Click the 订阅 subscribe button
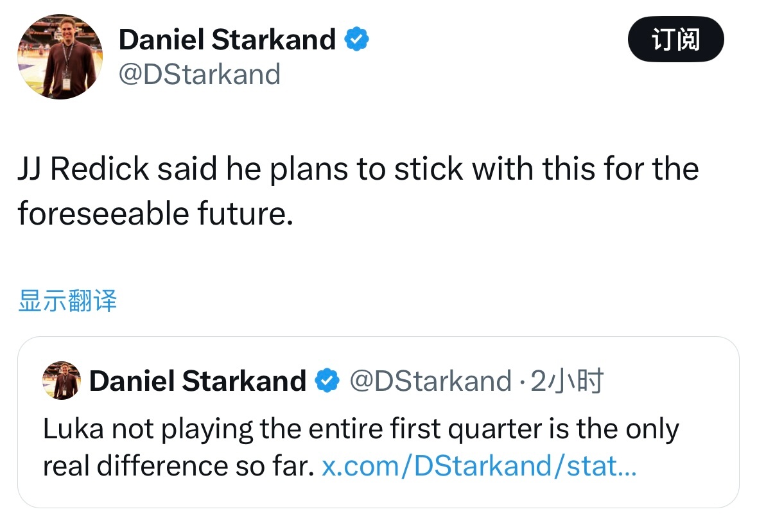Viewport: 757px width, 532px height. coord(675,39)
